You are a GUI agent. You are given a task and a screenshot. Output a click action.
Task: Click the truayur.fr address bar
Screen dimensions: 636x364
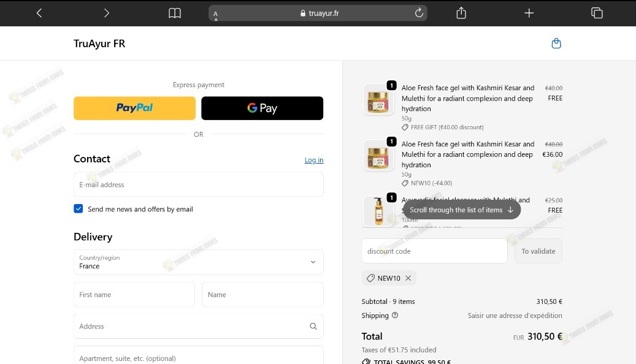[318, 13]
